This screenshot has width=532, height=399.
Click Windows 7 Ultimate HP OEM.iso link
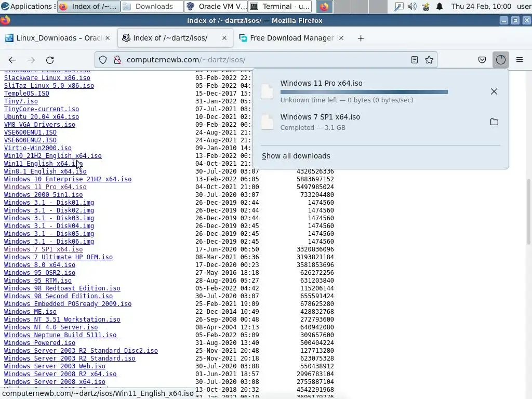[x=58, y=257]
